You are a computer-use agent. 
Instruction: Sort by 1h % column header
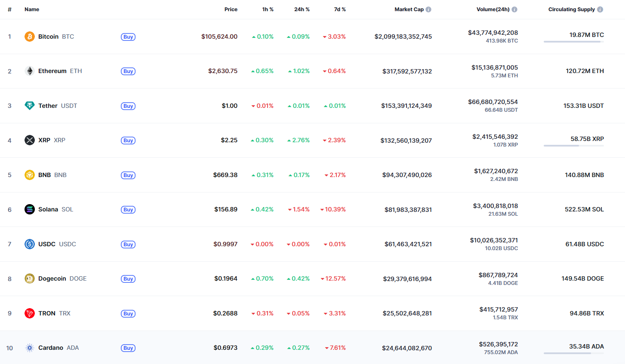coord(268,9)
